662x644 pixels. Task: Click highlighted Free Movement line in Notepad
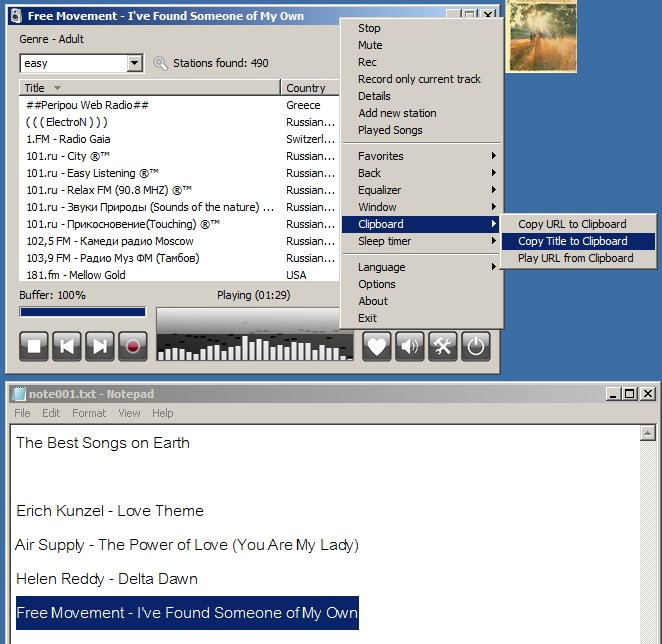pyautogui.click(x=187, y=613)
